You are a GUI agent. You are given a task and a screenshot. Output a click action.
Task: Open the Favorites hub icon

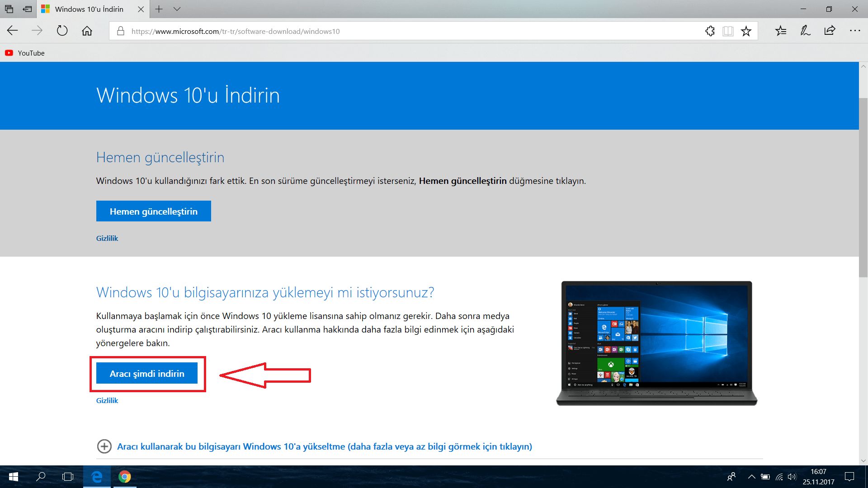[781, 31]
